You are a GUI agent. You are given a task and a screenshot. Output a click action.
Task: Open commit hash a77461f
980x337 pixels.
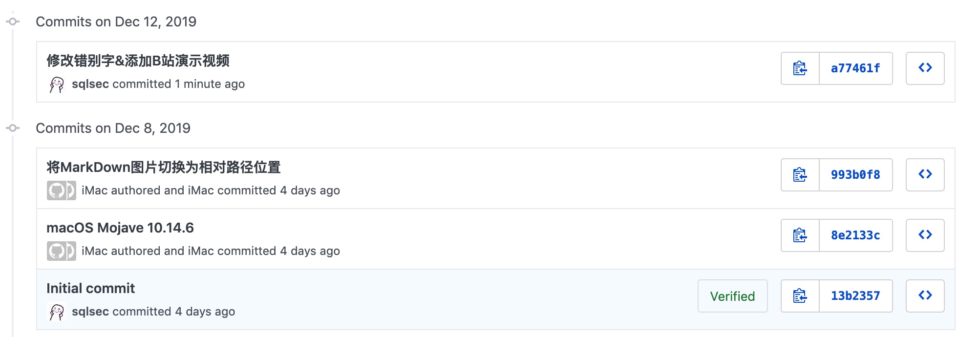(x=856, y=68)
